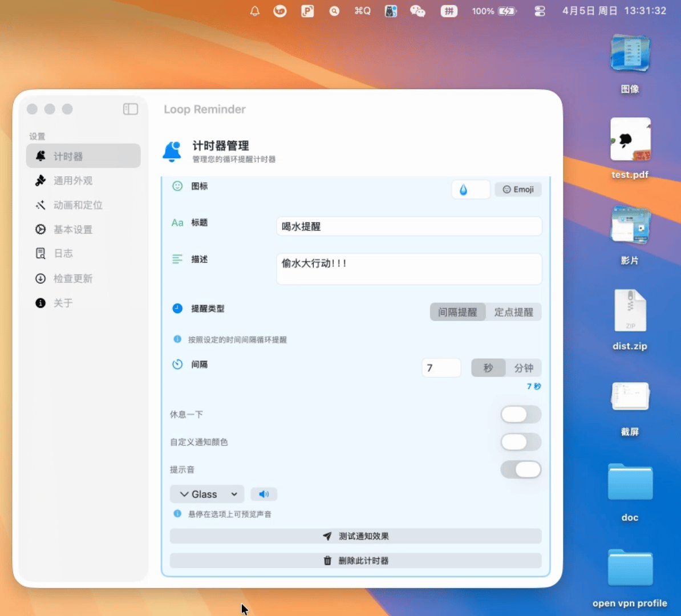
Task: Go to 通用外观 in sidebar
Action: click(x=73, y=181)
